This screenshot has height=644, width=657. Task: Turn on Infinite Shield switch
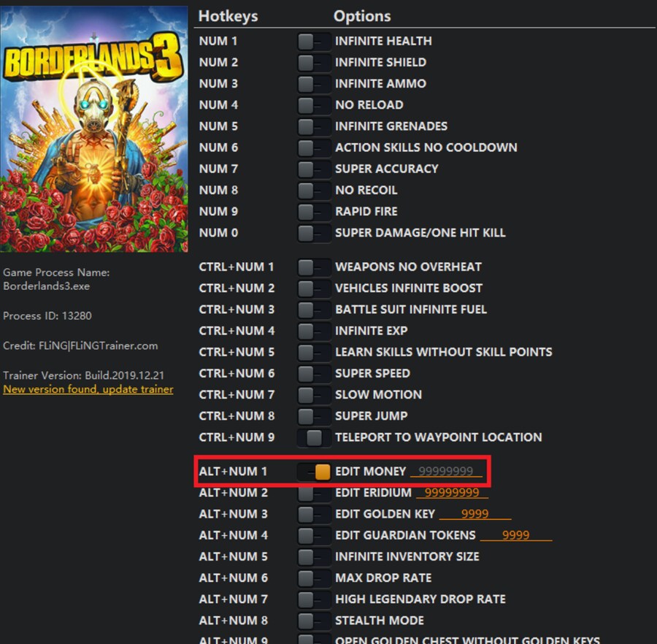(313, 62)
